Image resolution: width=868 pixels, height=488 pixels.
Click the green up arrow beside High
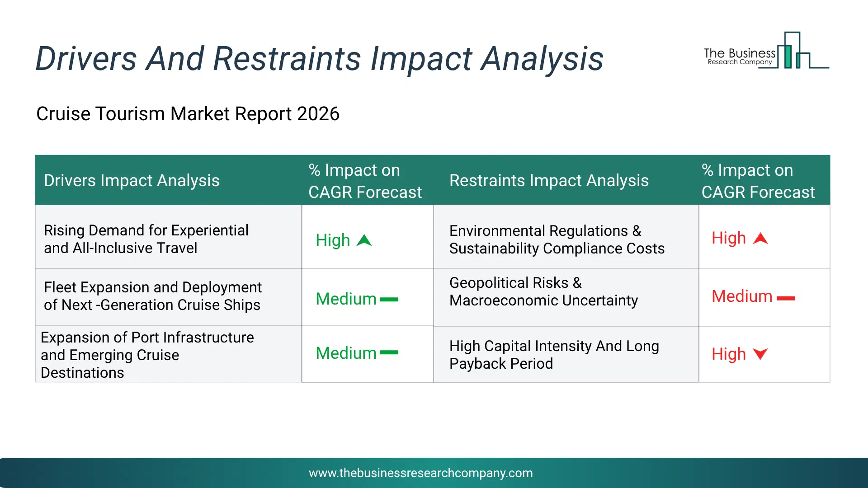click(364, 240)
